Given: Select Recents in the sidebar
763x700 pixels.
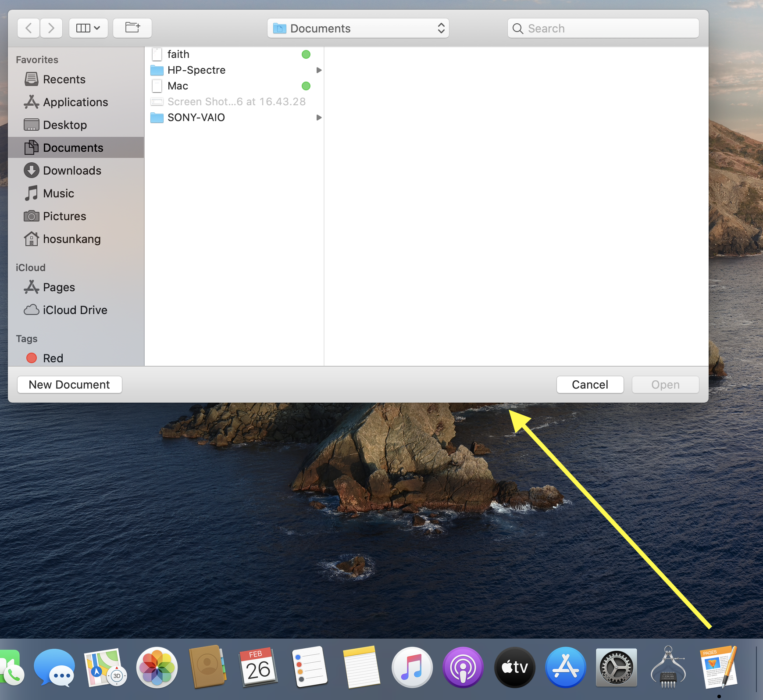Looking at the screenshot, I should click(x=76, y=79).
